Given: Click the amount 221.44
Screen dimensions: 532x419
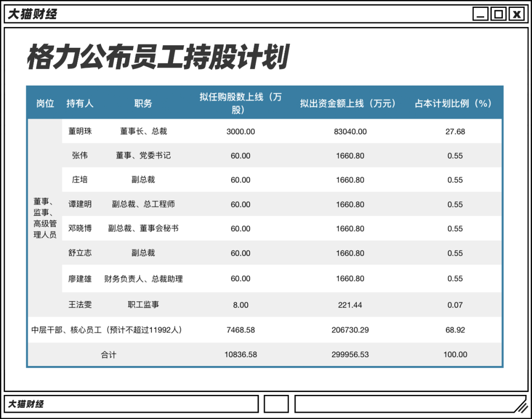Looking at the screenshot, I should point(350,305).
